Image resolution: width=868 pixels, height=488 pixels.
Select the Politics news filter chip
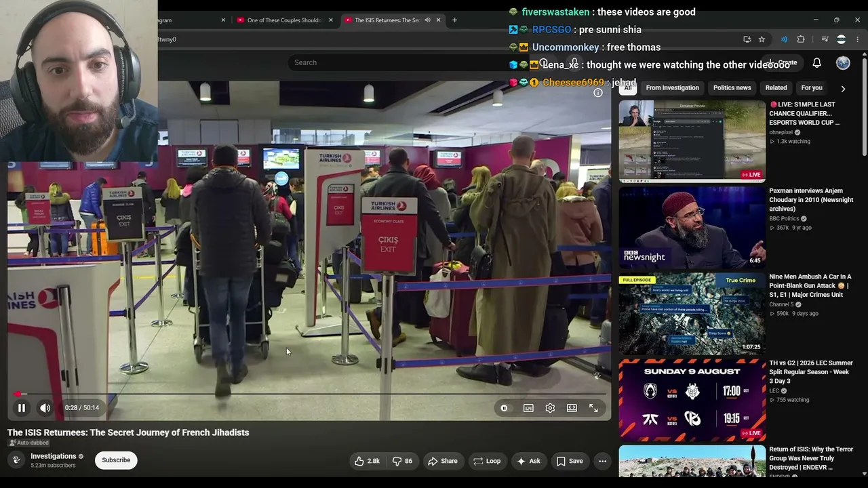tap(732, 87)
